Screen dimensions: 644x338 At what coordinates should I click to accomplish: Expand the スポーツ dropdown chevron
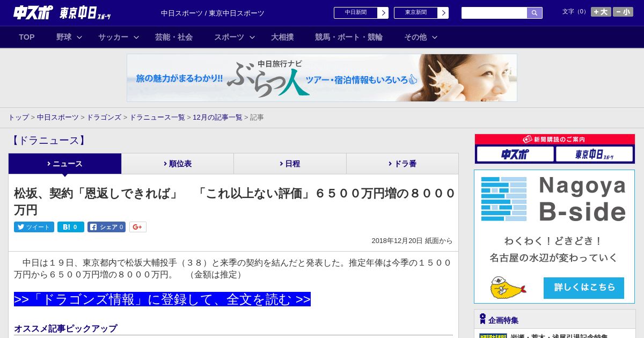(x=252, y=38)
